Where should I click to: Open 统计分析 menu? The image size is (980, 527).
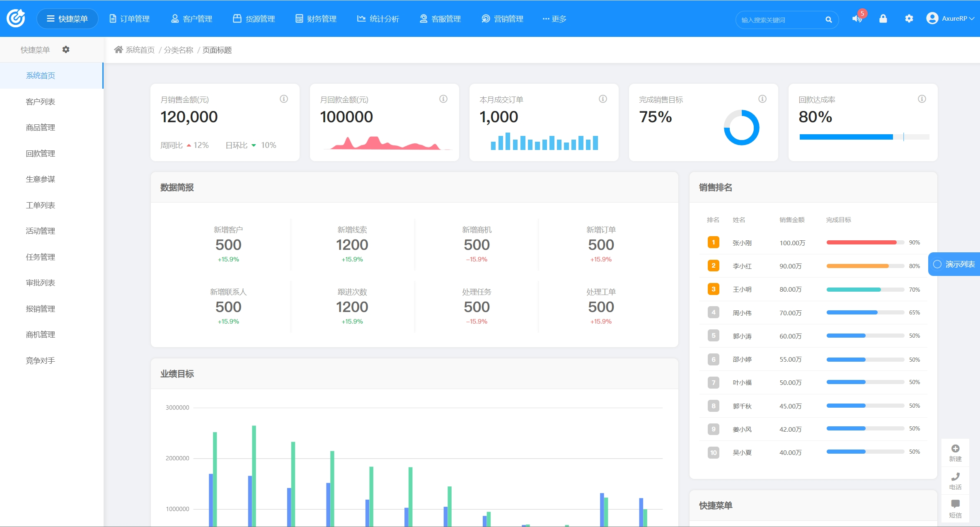point(378,19)
